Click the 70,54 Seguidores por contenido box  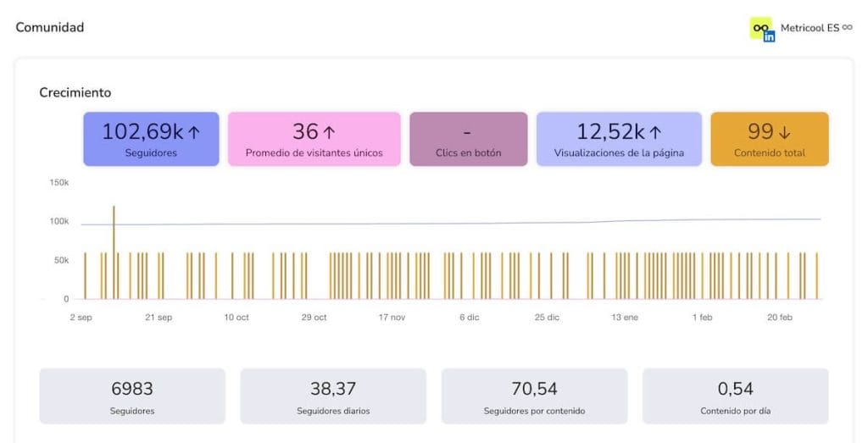point(534,396)
